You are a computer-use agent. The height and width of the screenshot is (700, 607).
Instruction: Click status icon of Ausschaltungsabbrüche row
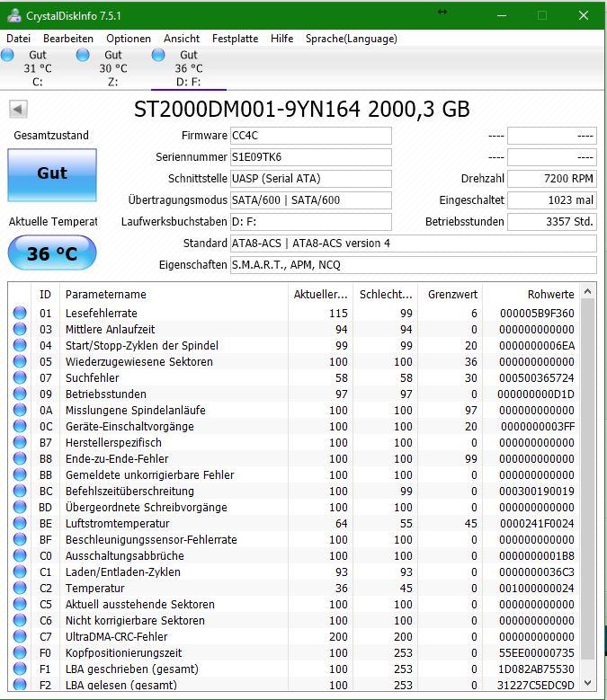tap(20, 556)
